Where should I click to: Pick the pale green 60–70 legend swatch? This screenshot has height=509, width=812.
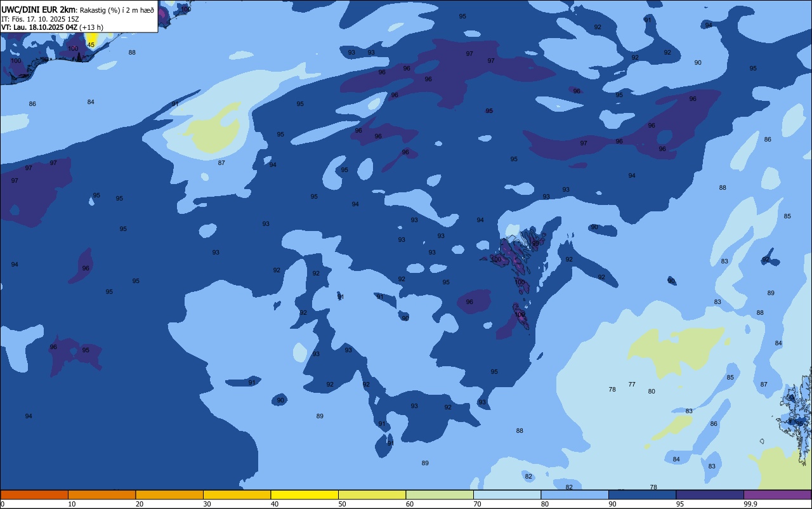(x=440, y=494)
